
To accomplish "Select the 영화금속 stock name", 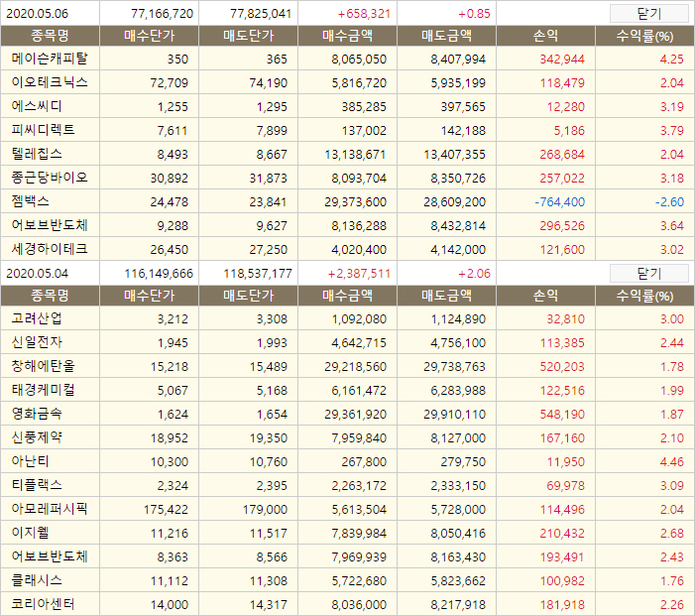I will [x=37, y=414].
